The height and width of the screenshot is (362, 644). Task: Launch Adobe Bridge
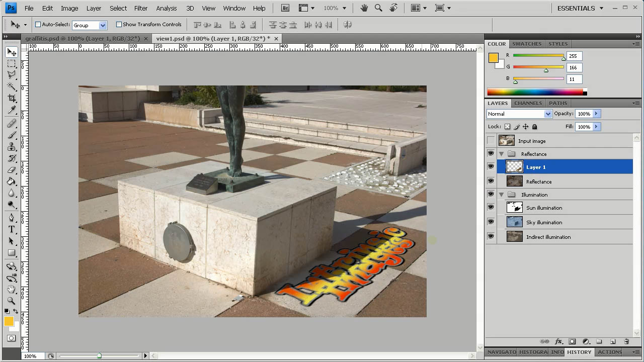coord(285,8)
